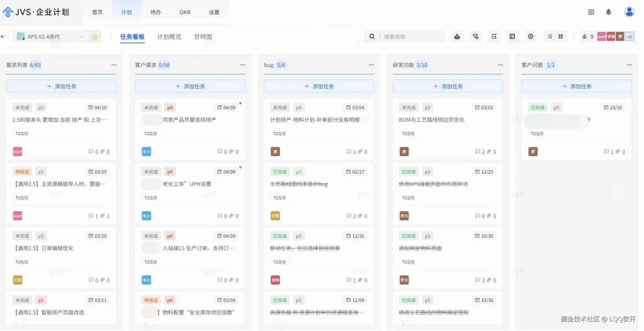Go back using the left arrow
Viewport: 644px width, 331px height.
coord(3,37)
